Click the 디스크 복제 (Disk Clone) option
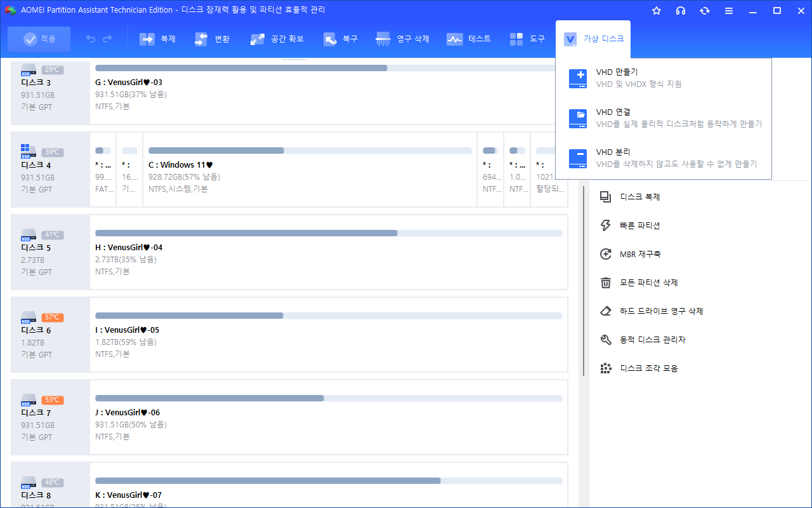This screenshot has height=508, width=812. pyautogui.click(x=640, y=197)
